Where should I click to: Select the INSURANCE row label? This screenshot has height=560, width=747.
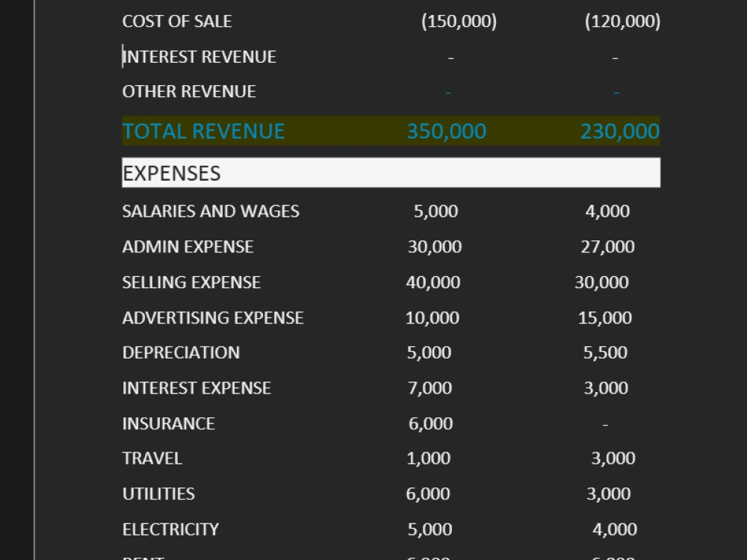(168, 423)
